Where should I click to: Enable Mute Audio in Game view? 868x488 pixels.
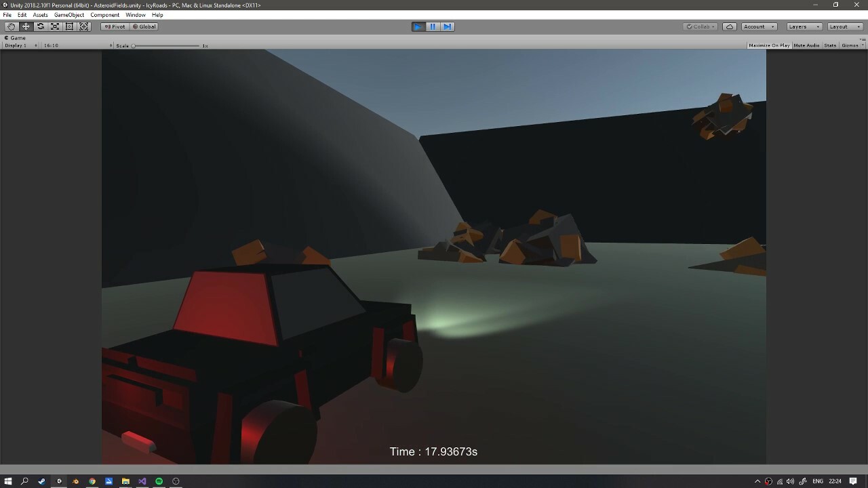click(806, 45)
